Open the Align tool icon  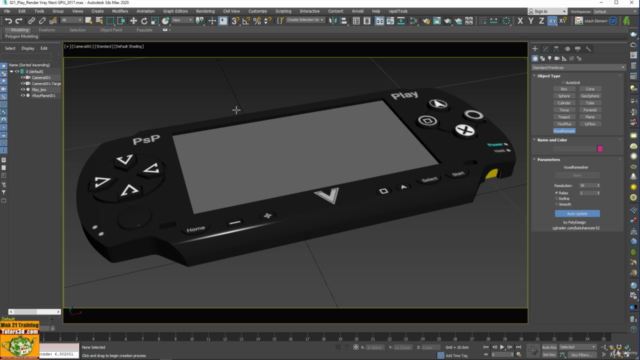(344, 21)
